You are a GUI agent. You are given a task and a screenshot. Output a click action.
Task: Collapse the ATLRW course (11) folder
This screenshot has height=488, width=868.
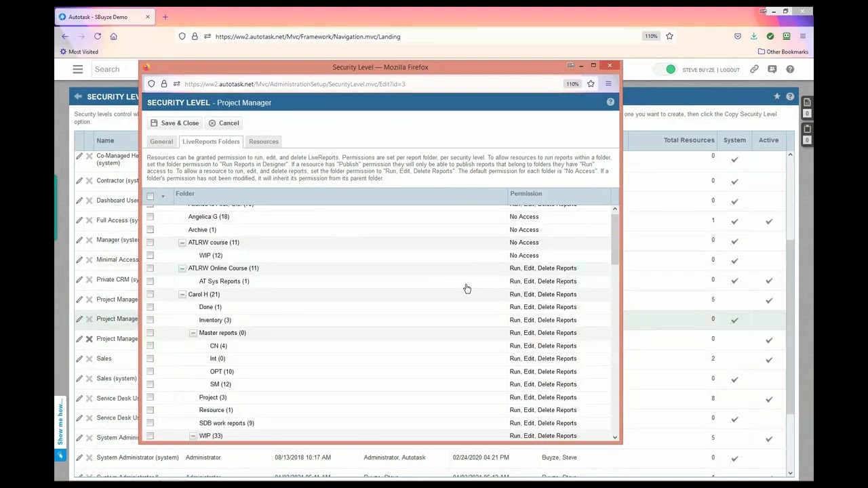pyautogui.click(x=182, y=243)
